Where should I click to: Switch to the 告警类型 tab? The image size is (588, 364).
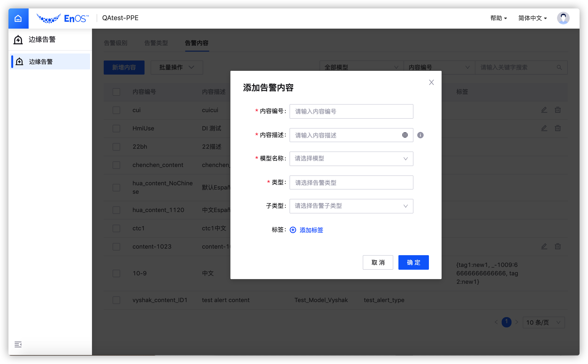pyautogui.click(x=156, y=43)
